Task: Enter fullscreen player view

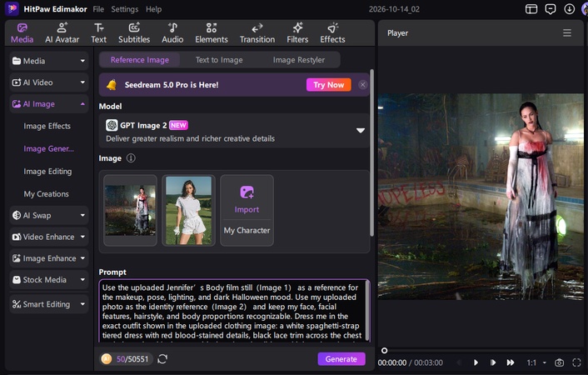Action: 576,362
